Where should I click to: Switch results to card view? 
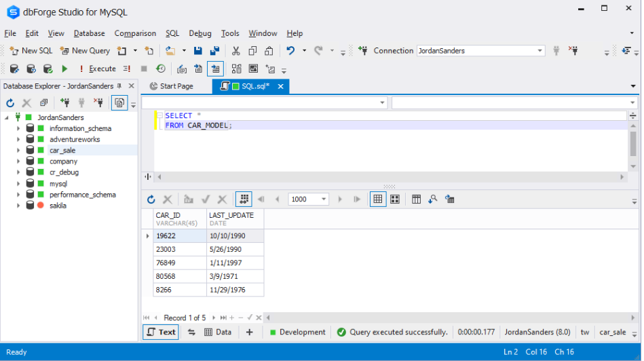tap(395, 199)
